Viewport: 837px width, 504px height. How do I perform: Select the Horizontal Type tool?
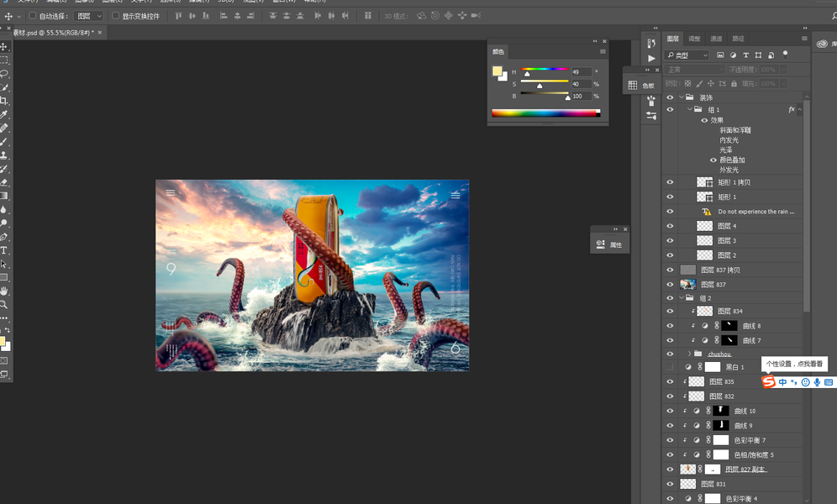pos(4,250)
